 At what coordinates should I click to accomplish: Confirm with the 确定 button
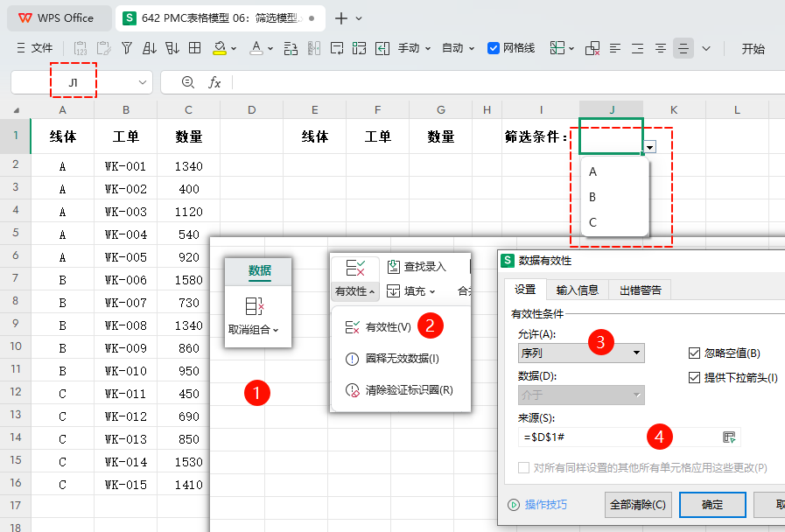[x=712, y=505]
